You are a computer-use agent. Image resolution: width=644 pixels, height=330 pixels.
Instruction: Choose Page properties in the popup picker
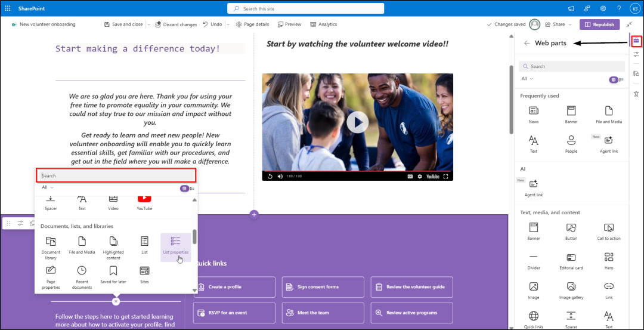click(x=51, y=277)
